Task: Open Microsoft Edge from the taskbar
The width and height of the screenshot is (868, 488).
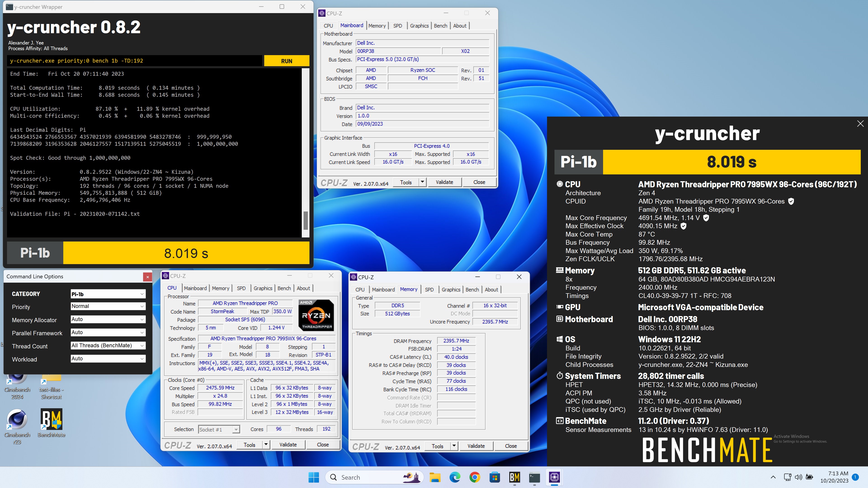Action: [x=455, y=477]
